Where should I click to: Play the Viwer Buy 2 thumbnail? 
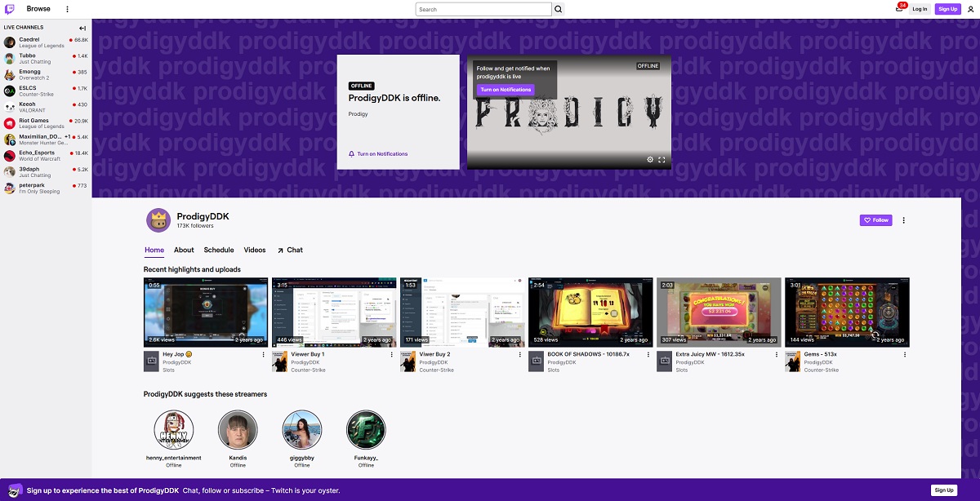point(462,313)
